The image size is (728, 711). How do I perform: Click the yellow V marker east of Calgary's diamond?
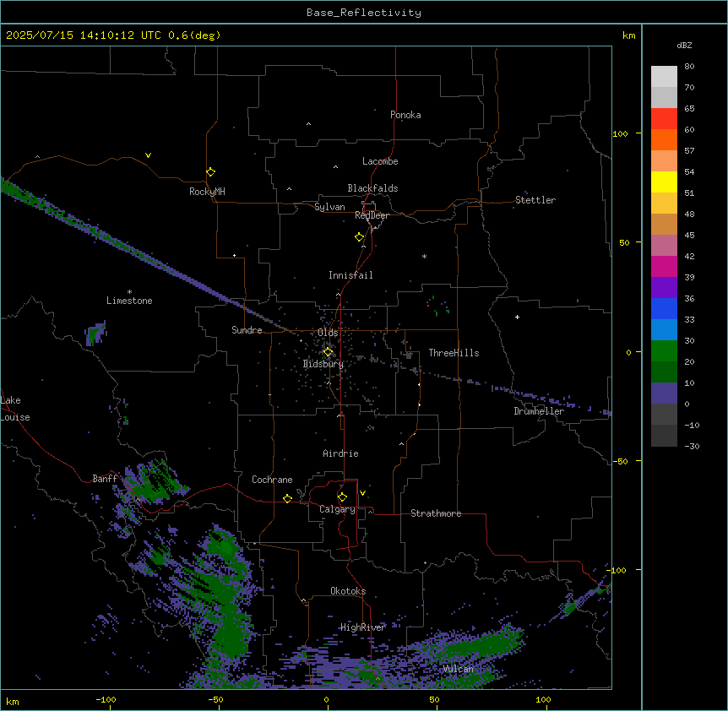[362, 493]
